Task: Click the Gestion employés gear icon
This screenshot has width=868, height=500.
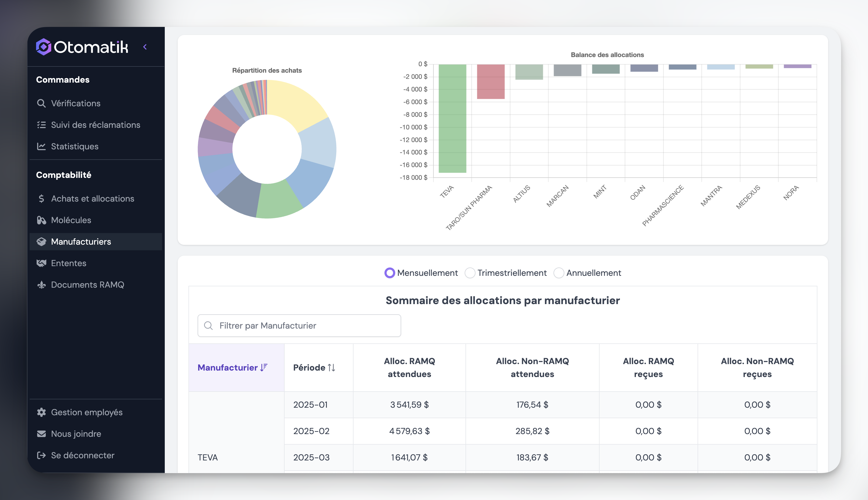Action: (x=41, y=412)
